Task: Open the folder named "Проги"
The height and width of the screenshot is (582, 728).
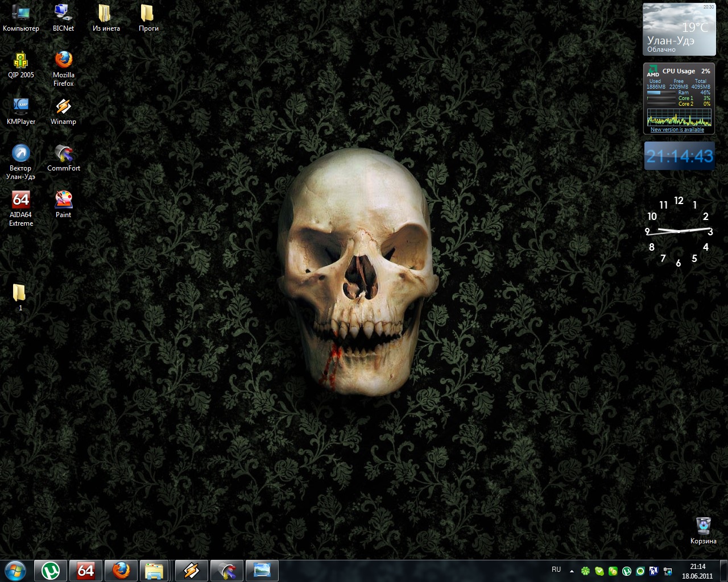Action: coord(148,13)
